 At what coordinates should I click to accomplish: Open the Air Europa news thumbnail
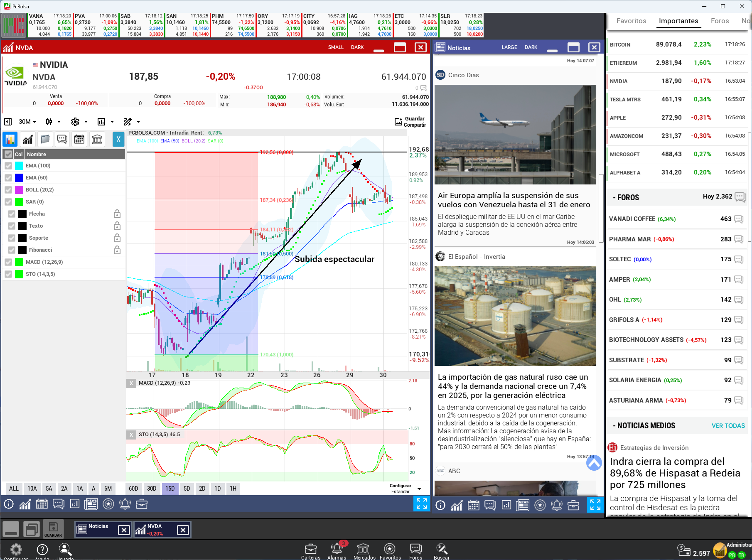tap(515, 135)
